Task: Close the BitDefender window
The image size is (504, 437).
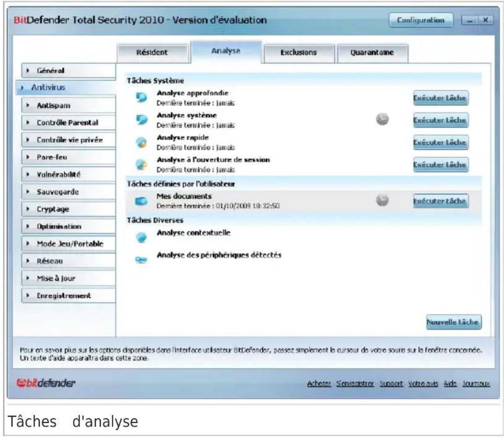Action: tap(486, 20)
